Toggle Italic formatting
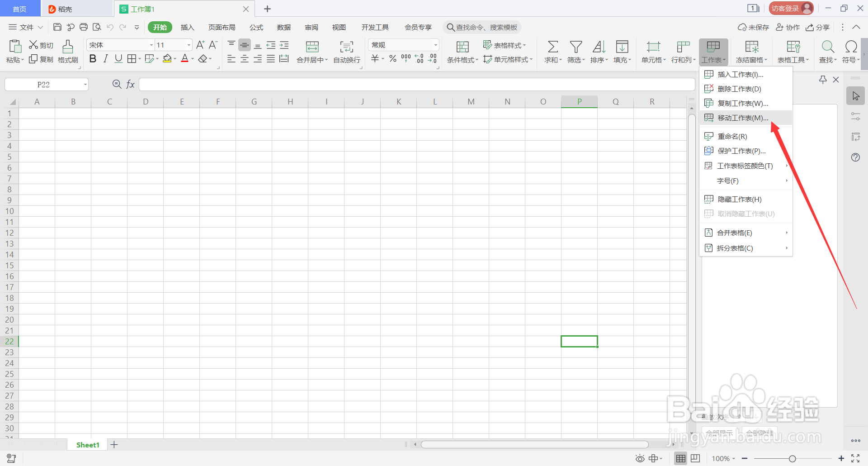Screen dimensions: 868x466 105,59
